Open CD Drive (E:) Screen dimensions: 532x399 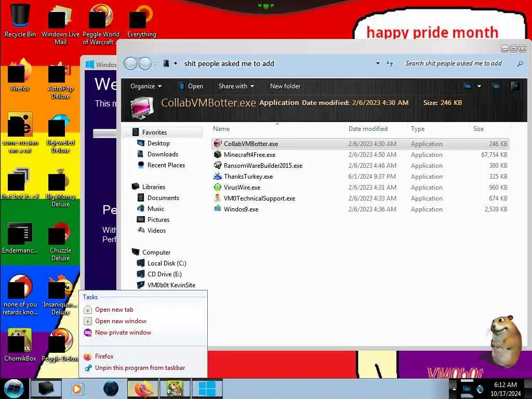[164, 274]
